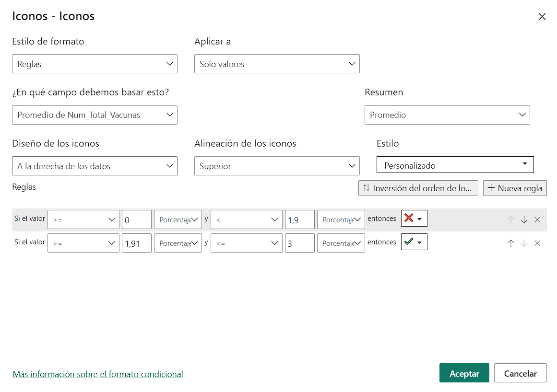557x392 pixels.
Task: Move the second rule up with arrow
Action: (x=511, y=243)
